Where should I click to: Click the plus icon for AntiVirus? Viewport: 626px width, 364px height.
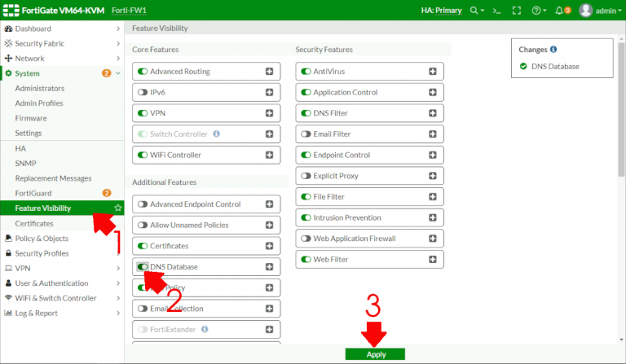click(x=433, y=72)
